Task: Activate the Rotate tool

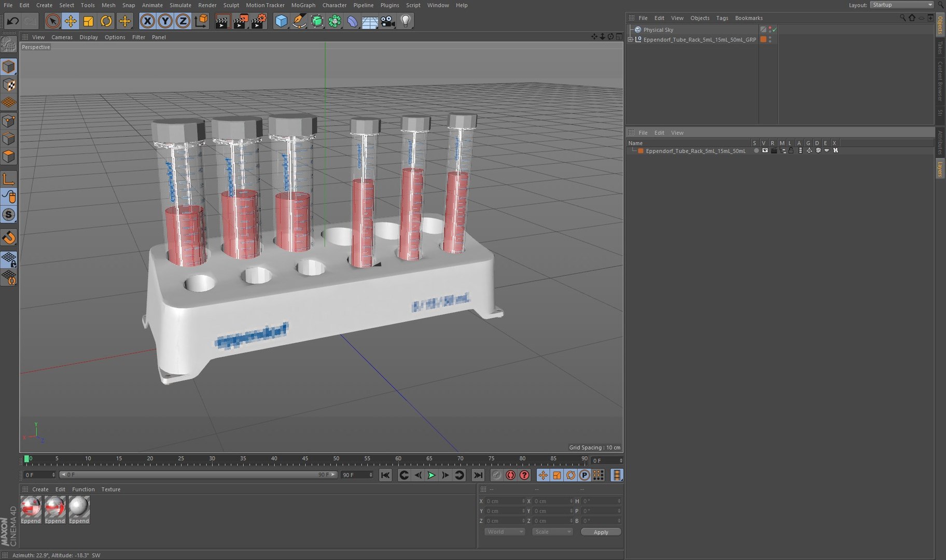Action: tap(106, 21)
